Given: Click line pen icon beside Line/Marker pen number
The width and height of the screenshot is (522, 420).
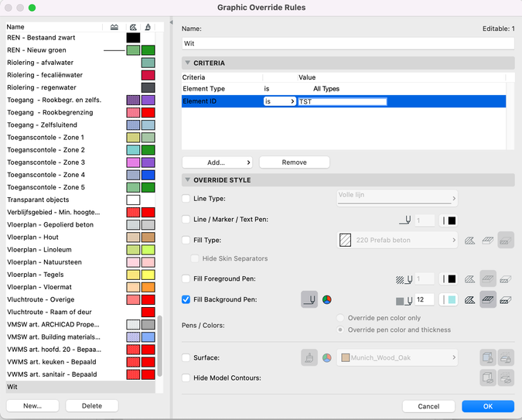Looking at the screenshot, I should 404,220.
